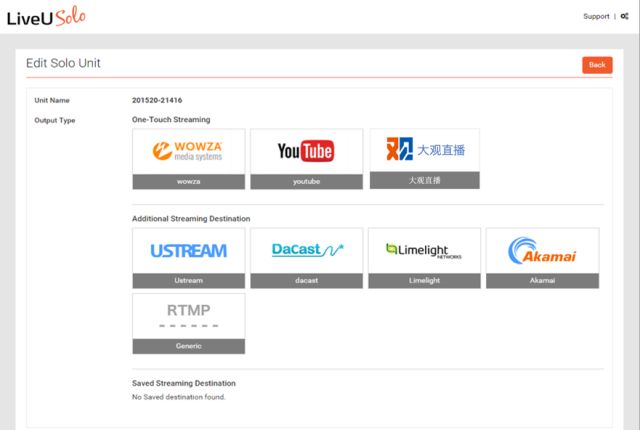The width and height of the screenshot is (640, 430).
Task: Click the One-Touch Streaming heading
Action: pos(171,120)
